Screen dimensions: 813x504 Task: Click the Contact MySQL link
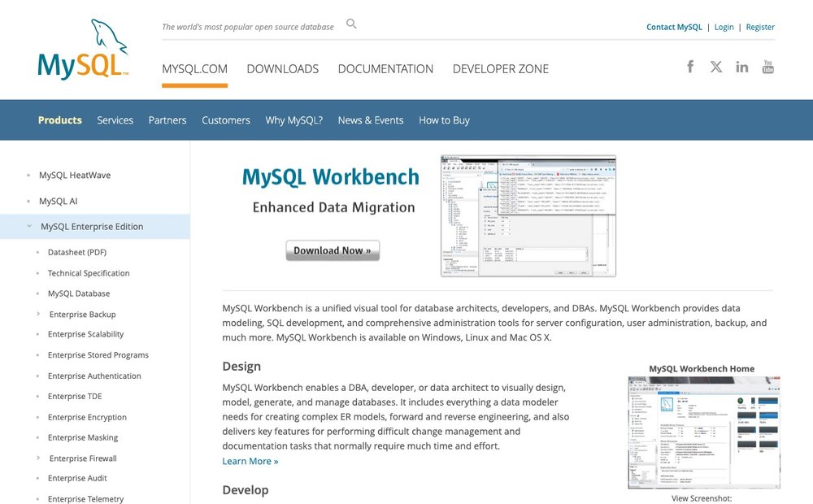(x=674, y=27)
